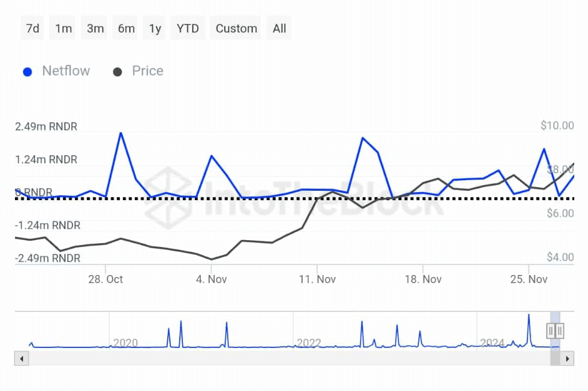The image size is (588, 391).
Task: Choose the 6m time range
Action: 126,28
